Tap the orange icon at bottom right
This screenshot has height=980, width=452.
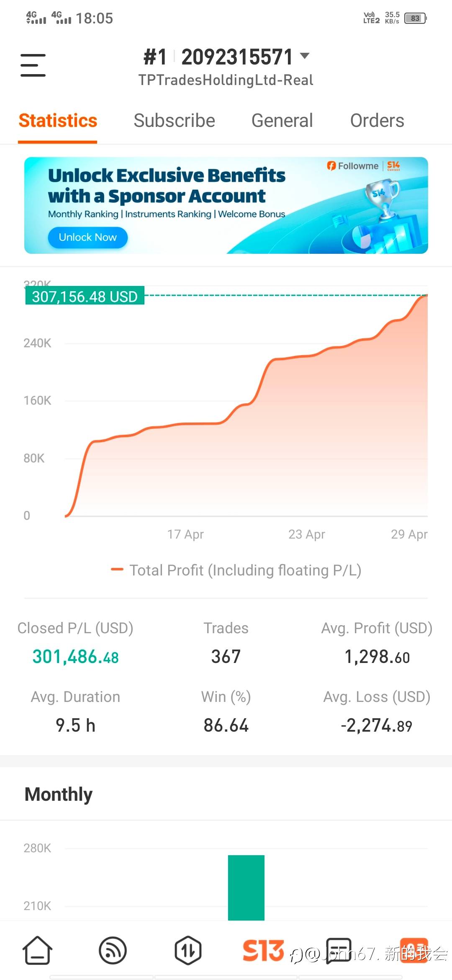point(414,950)
